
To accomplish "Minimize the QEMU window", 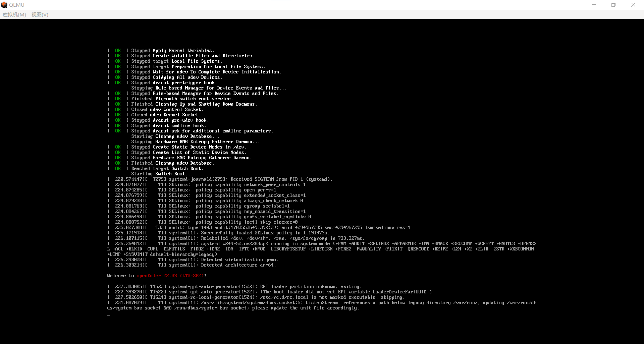I will pos(594,5).
